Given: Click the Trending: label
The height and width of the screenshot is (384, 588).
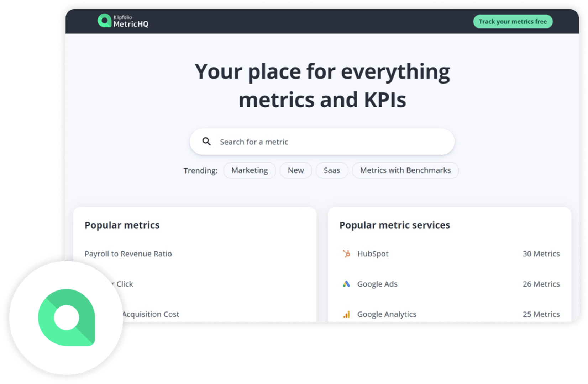Looking at the screenshot, I should (x=200, y=171).
